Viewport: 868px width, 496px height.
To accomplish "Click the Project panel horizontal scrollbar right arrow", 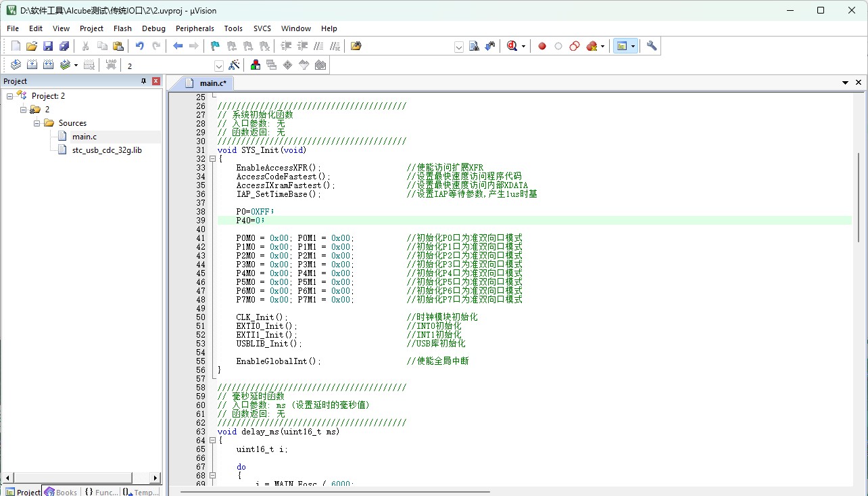I will [x=156, y=478].
